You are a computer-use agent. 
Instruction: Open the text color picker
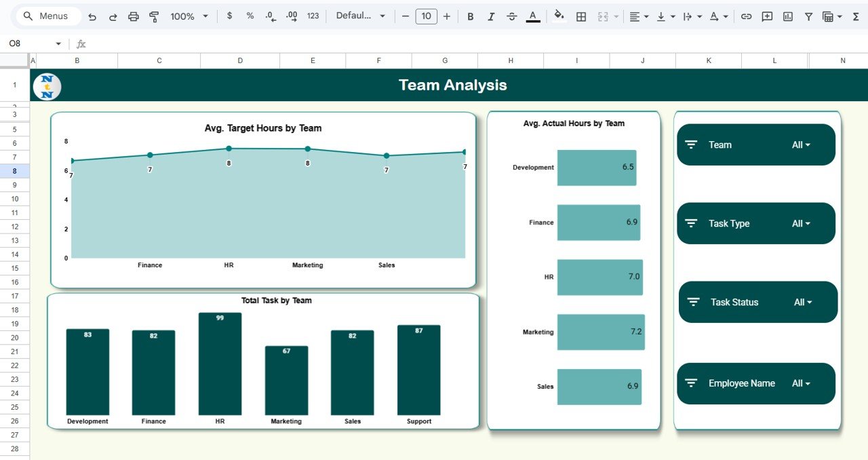(533, 16)
